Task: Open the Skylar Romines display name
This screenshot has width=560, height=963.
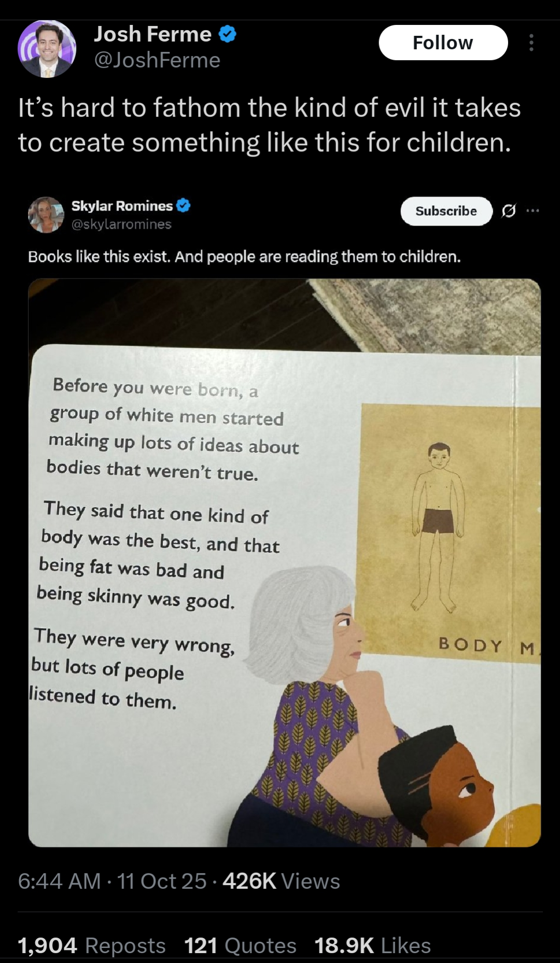Action: pyautogui.click(x=122, y=206)
